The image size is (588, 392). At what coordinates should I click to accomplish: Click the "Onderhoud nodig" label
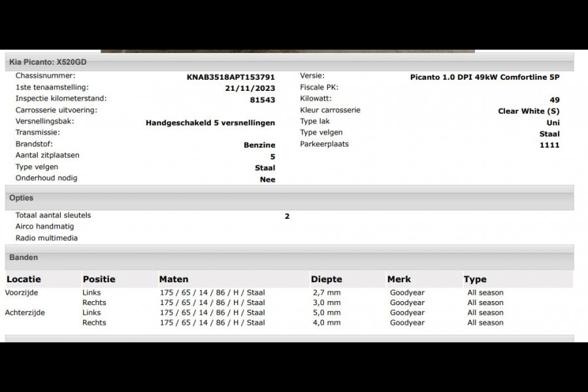click(x=46, y=178)
